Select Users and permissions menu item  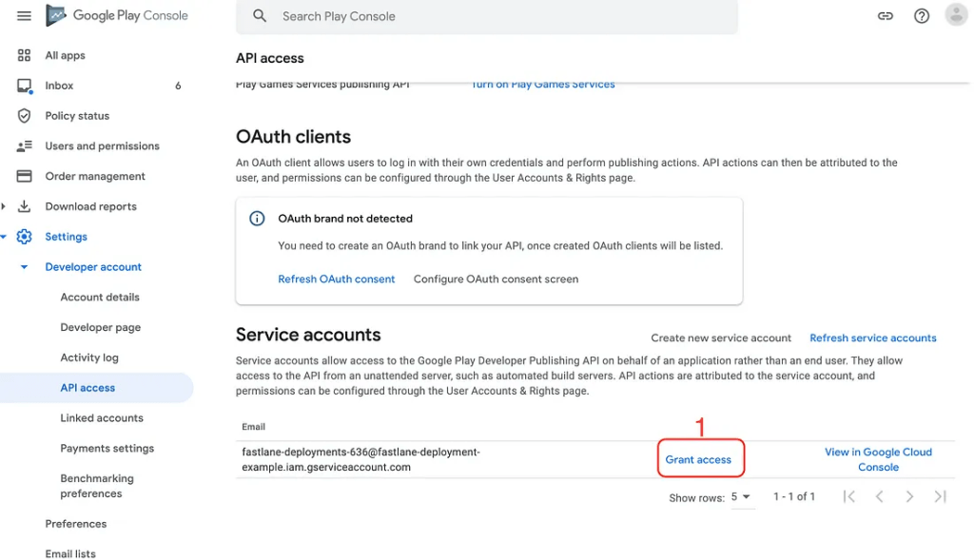coord(102,145)
